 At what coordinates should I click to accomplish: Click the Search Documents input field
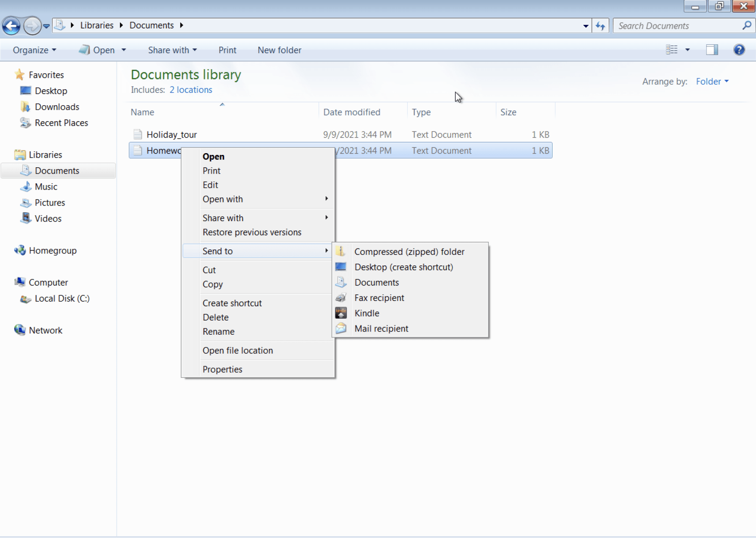678,26
